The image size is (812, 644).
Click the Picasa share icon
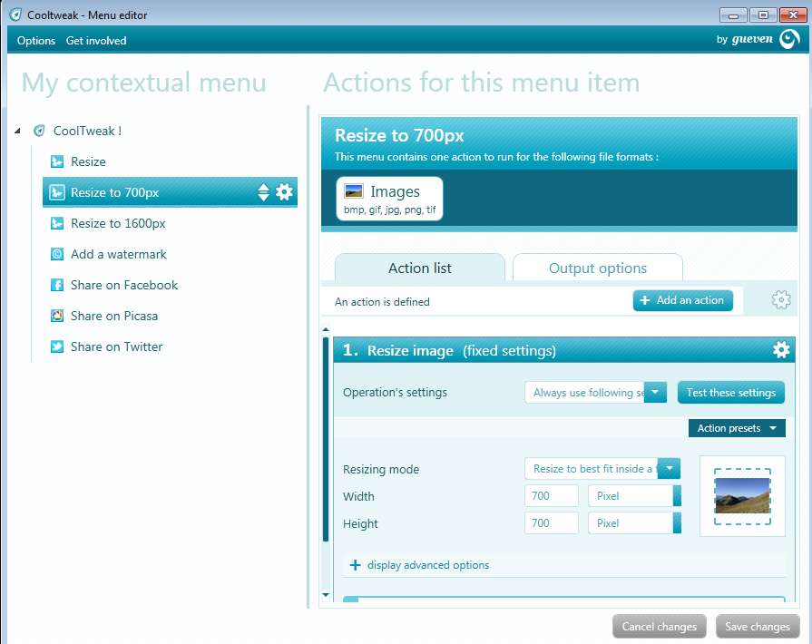(x=57, y=316)
